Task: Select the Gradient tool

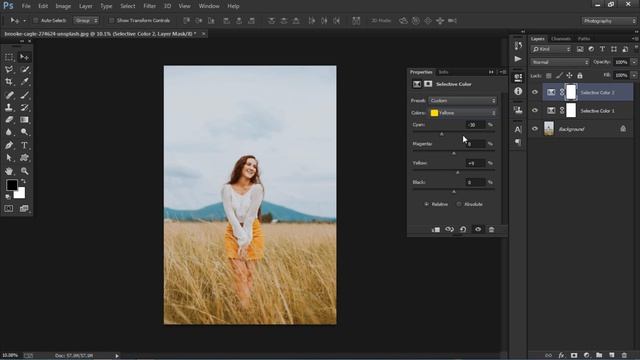Action: click(24, 120)
